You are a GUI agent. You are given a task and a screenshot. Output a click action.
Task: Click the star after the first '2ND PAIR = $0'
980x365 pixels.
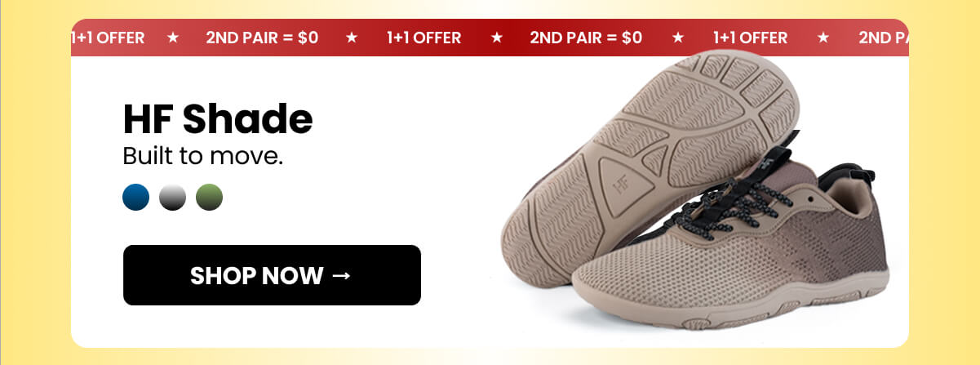(352, 38)
